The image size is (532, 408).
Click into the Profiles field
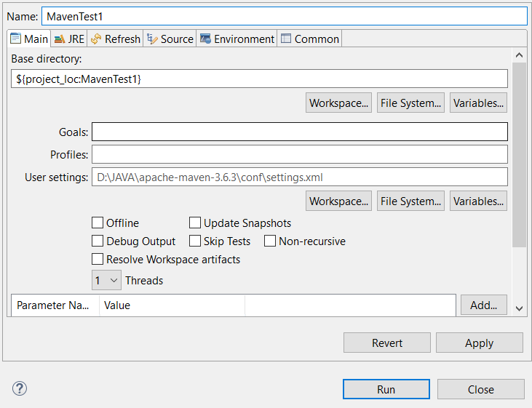(x=300, y=154)
